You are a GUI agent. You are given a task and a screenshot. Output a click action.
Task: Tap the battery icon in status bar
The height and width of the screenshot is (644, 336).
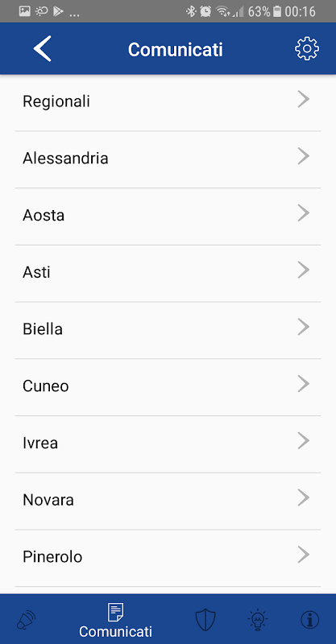277,11
